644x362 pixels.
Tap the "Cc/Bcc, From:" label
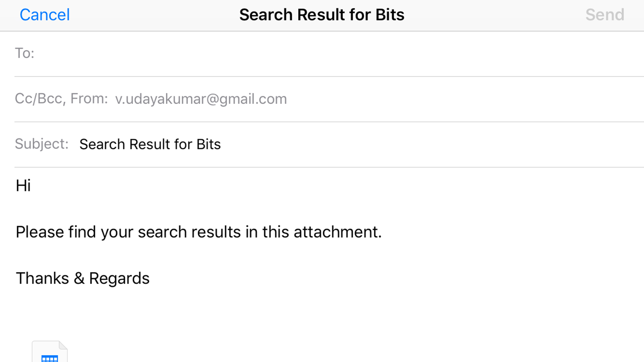61,99
